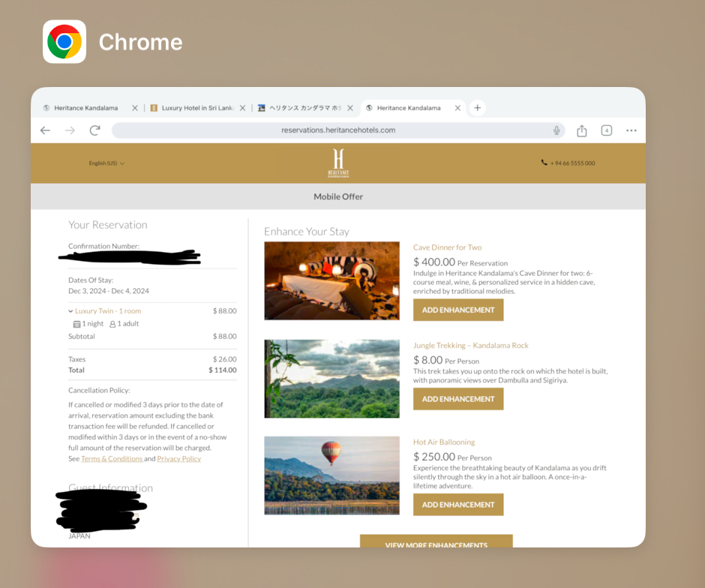Image resolution: width=705 pixels, height=588 pixels.
Task: Click the Taxes $ 26.00 amount
Action: 224,359
